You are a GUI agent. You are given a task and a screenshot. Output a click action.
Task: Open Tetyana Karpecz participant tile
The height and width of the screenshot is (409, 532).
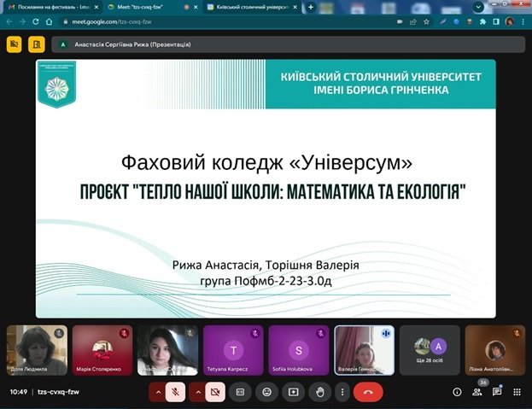[233, 350]
